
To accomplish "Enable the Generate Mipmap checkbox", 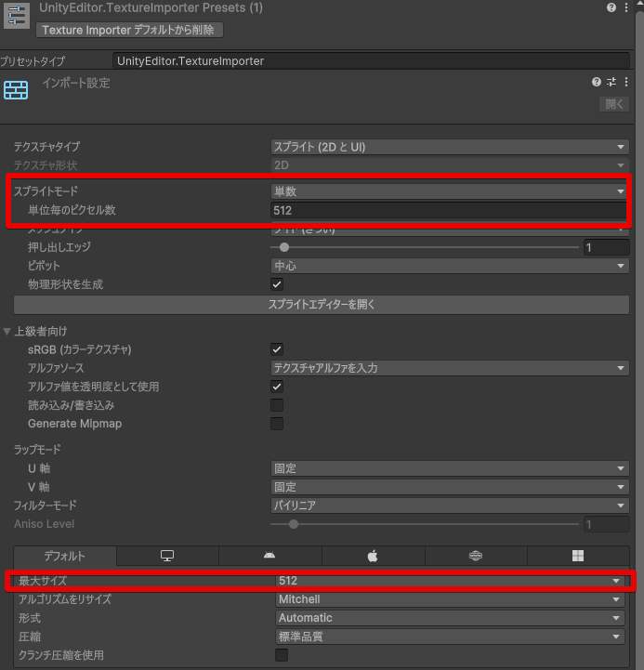I will (277, 424).
